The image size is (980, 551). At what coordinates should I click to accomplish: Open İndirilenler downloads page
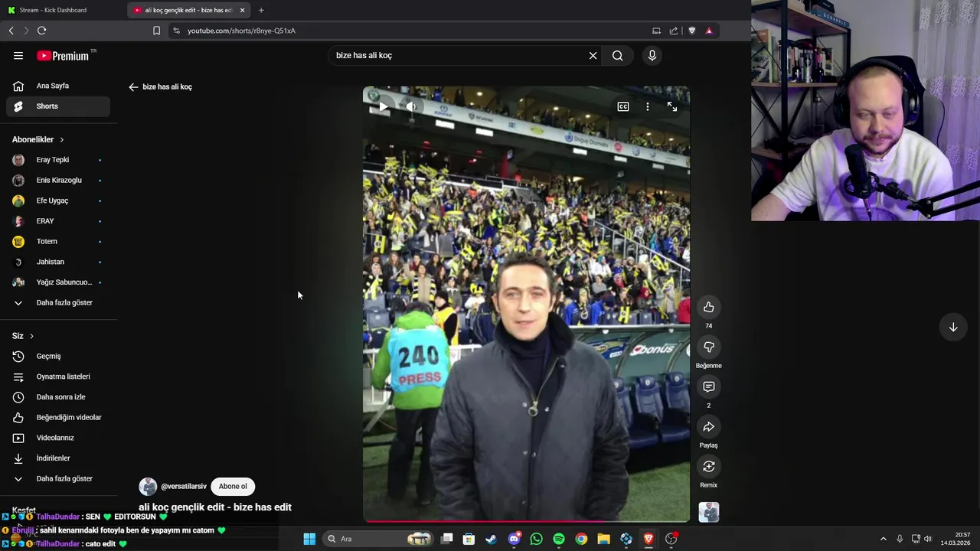pyautogui.click(x=58, y=458)
